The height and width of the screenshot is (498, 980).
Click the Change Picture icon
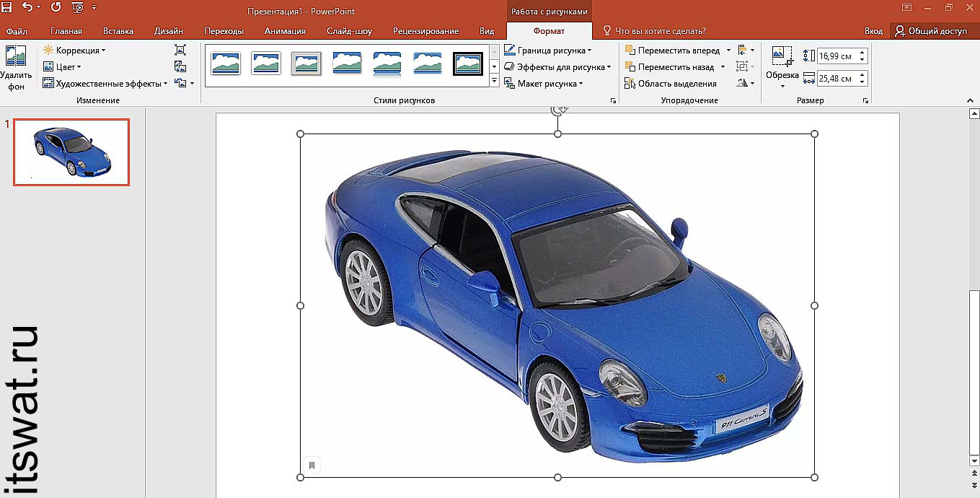(180, 67)
